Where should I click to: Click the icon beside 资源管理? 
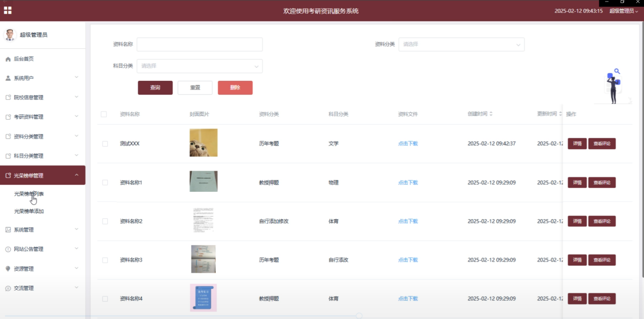(x=8, y=269)
